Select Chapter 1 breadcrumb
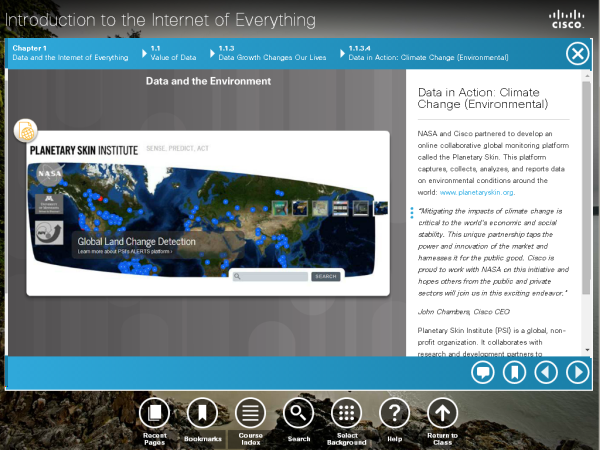Viewport: 600px width, 450px height. tap(70, 53)
